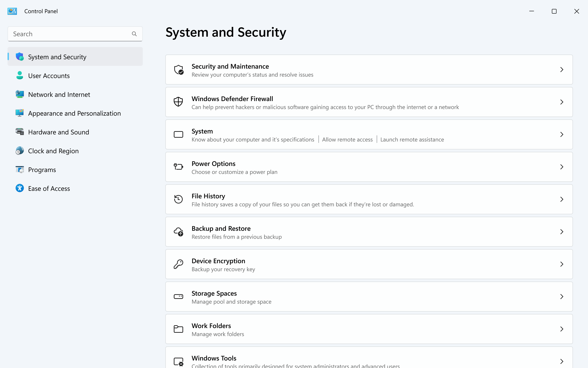Click the Launch remote assistance link
The image size is (588, 368).
(x=412, y=139)
